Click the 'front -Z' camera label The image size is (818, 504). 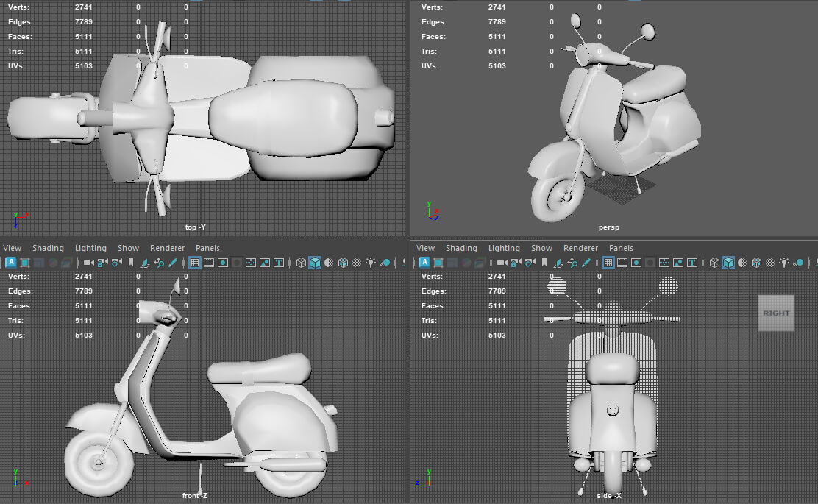pos(195,495)
